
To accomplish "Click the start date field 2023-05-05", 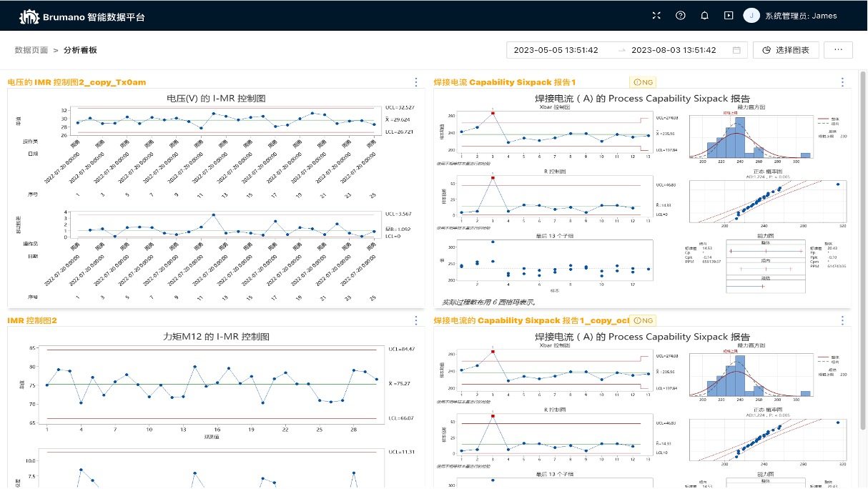I will [556, 50].
